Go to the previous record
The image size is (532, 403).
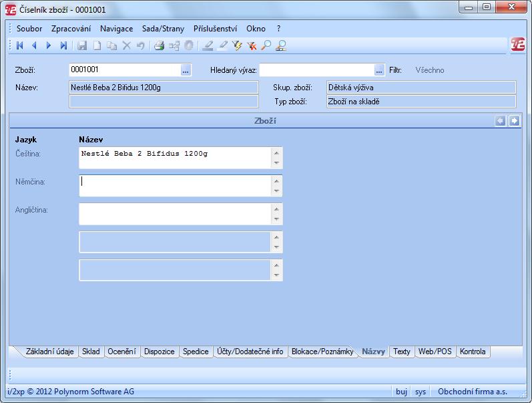[34, 45]
